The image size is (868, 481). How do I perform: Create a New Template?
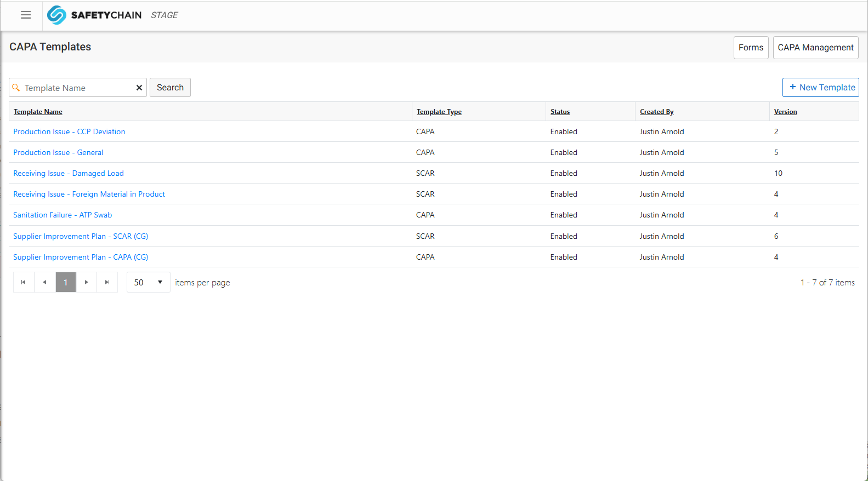tap(820, 88)
